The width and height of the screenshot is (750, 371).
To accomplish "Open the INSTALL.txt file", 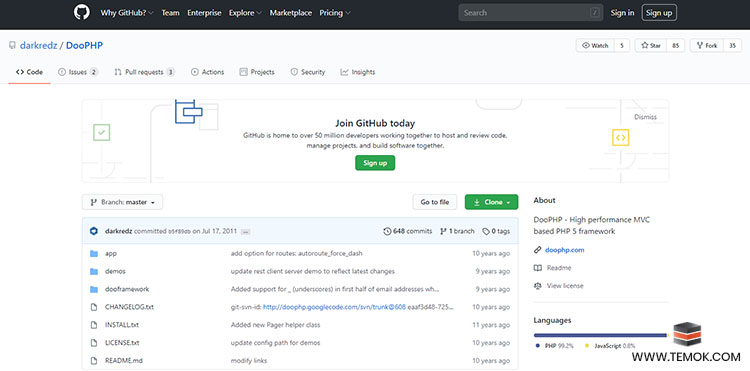I will click(x=122, y=325).
